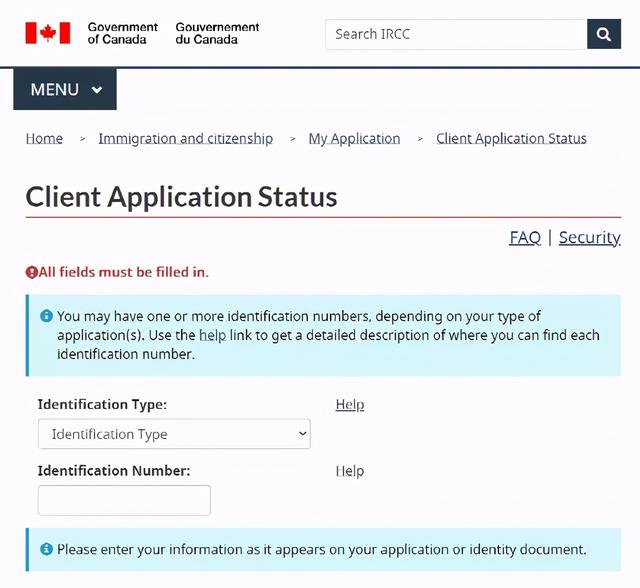Click the chevron arrow on the MENU button
The image size is (640, 588).
point(97,90)
